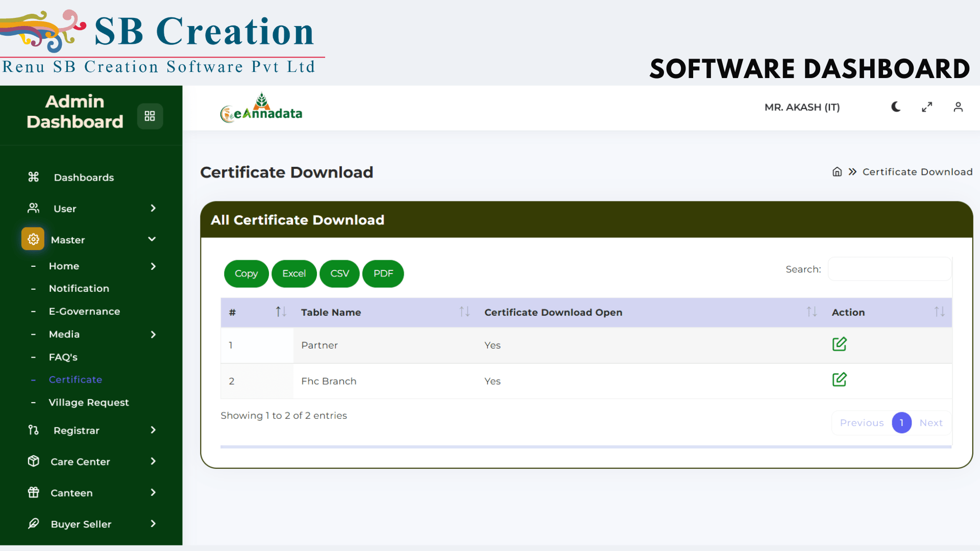Click the All Certificate Download card header
The image size is (980, 551).
pos(586,220)
